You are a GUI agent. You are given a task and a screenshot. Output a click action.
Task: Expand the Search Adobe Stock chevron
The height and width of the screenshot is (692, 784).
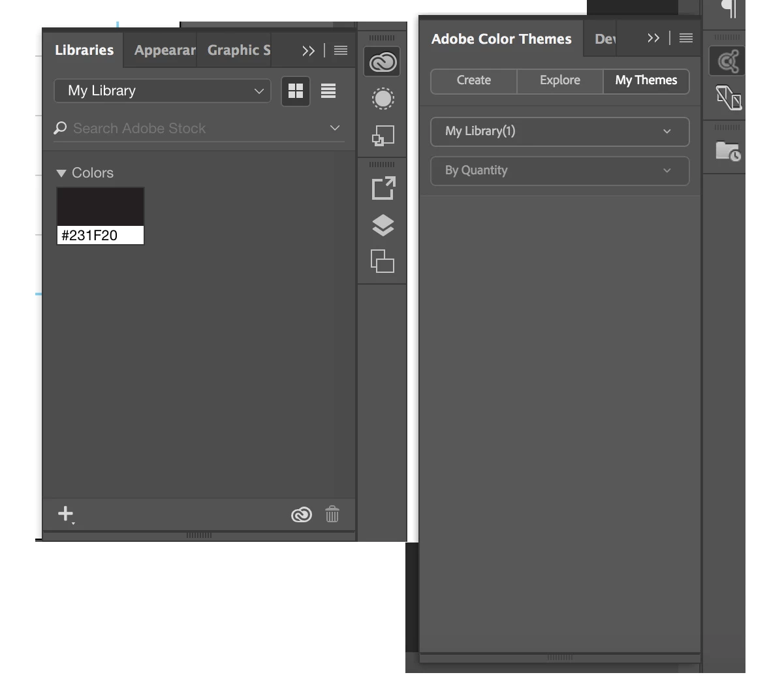click(335, 128)
